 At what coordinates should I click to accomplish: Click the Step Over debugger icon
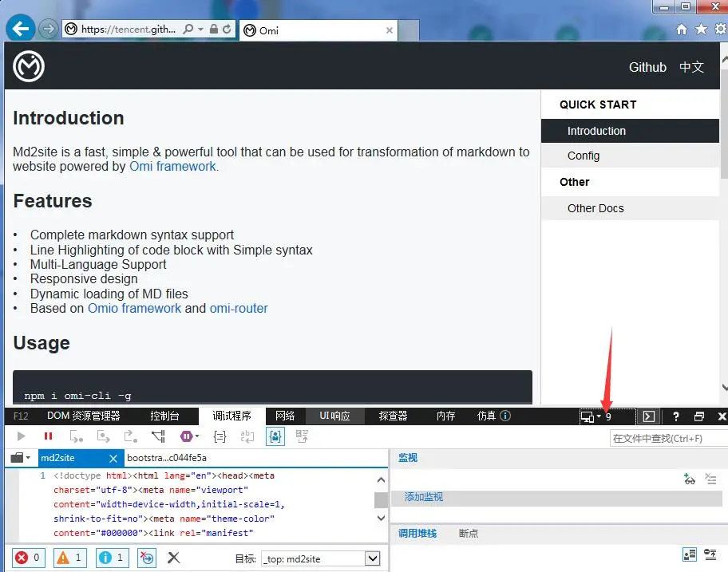103,436
